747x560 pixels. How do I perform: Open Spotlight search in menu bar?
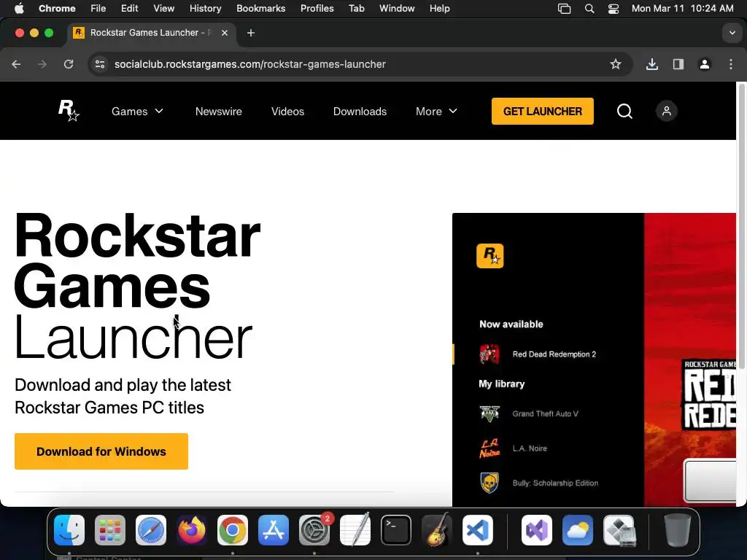click(589, 9)
